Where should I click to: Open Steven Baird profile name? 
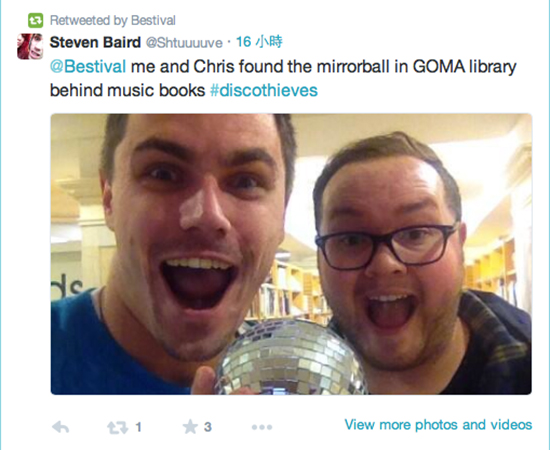pyautogui.click(x=95, y=42)
